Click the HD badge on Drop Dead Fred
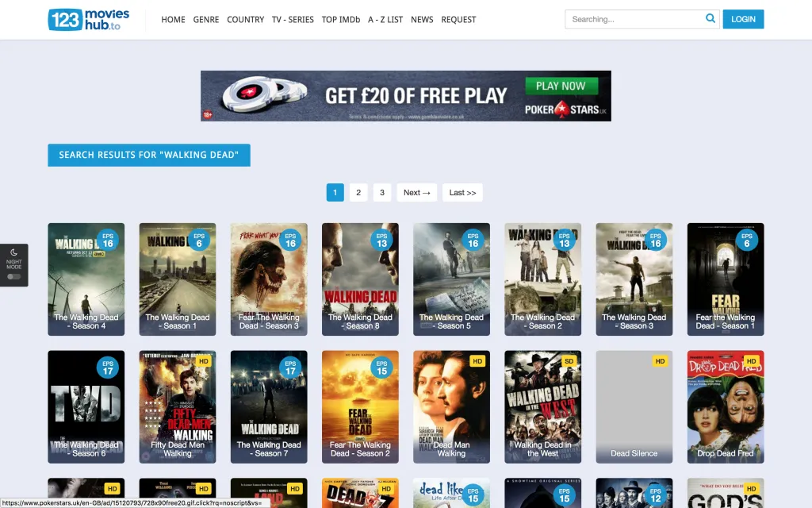Screen dimensions: 812x508 752,361
